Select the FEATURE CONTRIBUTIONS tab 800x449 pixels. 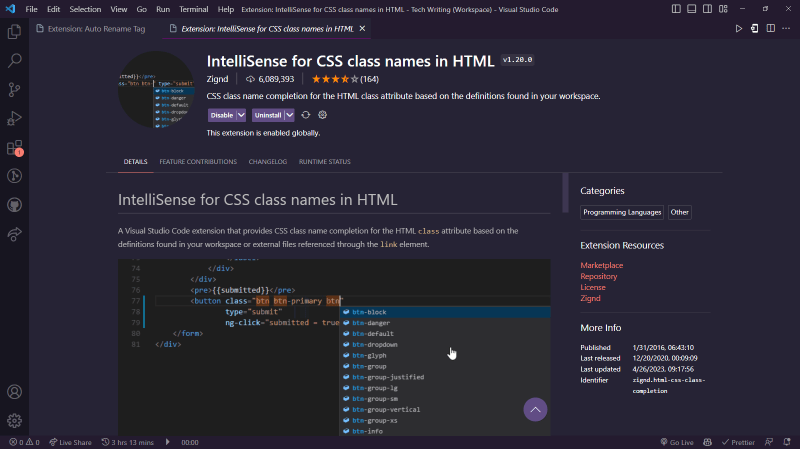[x=198, y=162]
